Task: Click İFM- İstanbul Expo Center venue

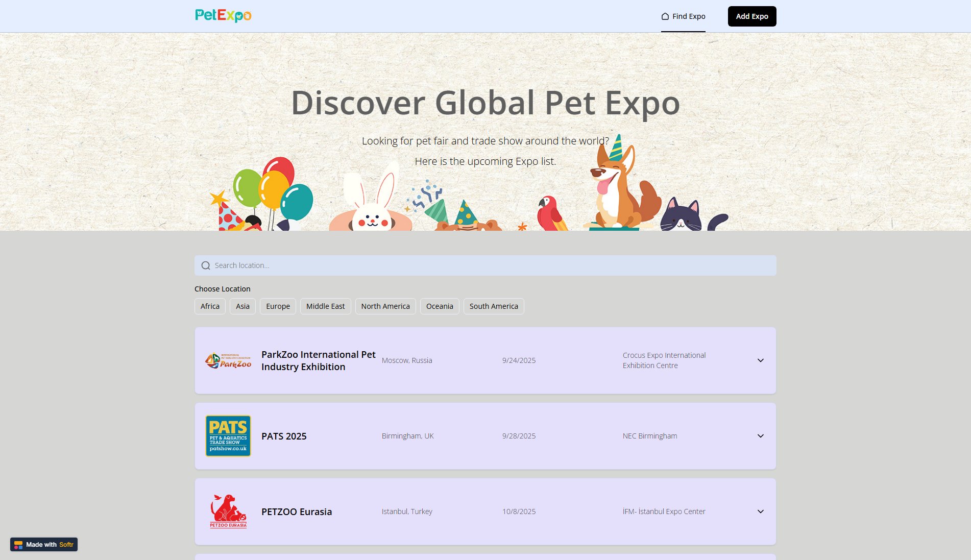Action: pyautogui.click(x=664, y=512)
